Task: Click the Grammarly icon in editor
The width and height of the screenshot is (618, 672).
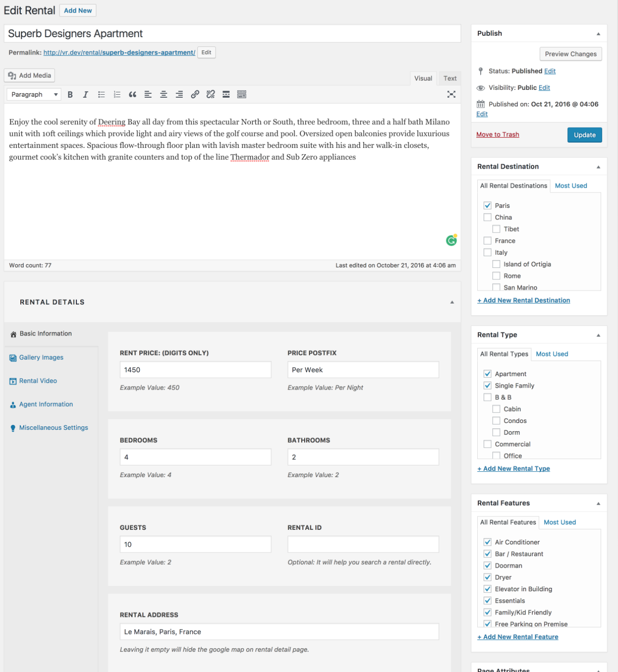Action: point(452,240)
